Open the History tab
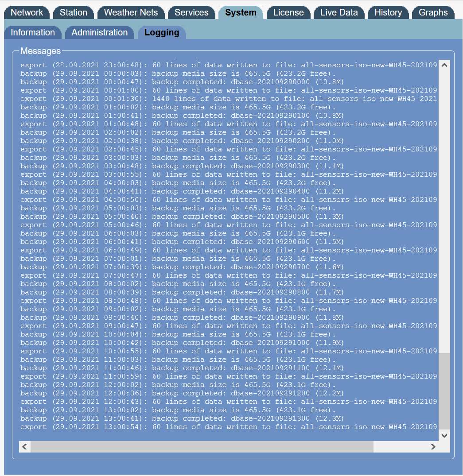 pos(388,12)
